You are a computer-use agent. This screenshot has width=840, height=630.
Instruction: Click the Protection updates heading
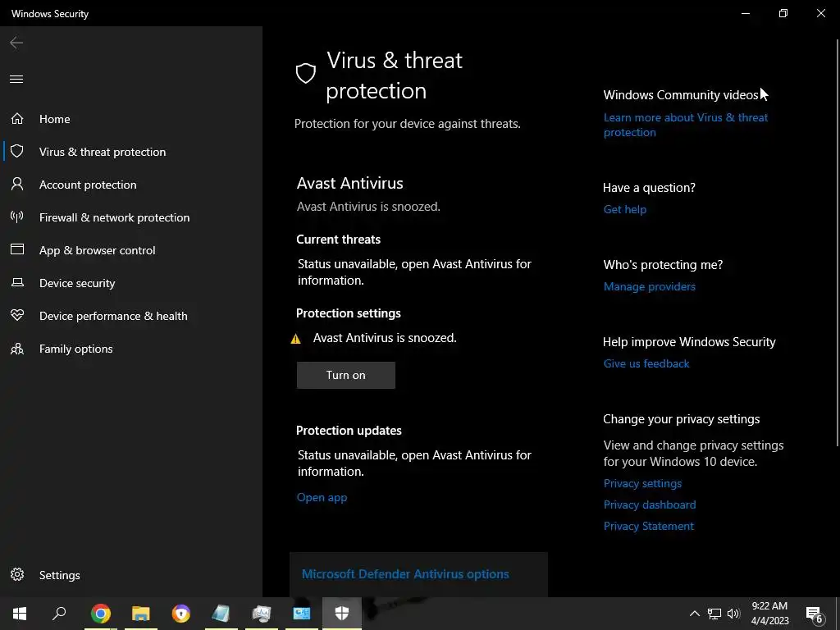349,431
